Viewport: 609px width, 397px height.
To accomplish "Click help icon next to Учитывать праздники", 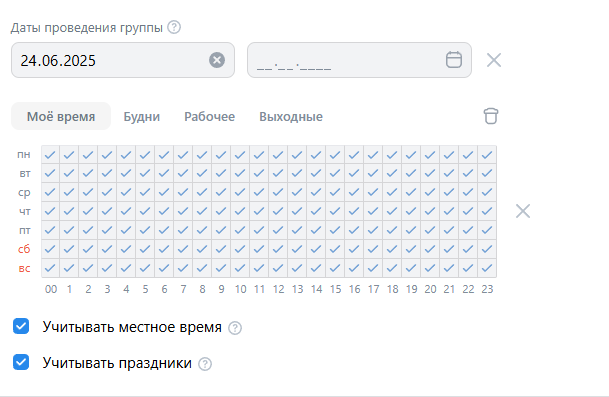I will point(205,364).
